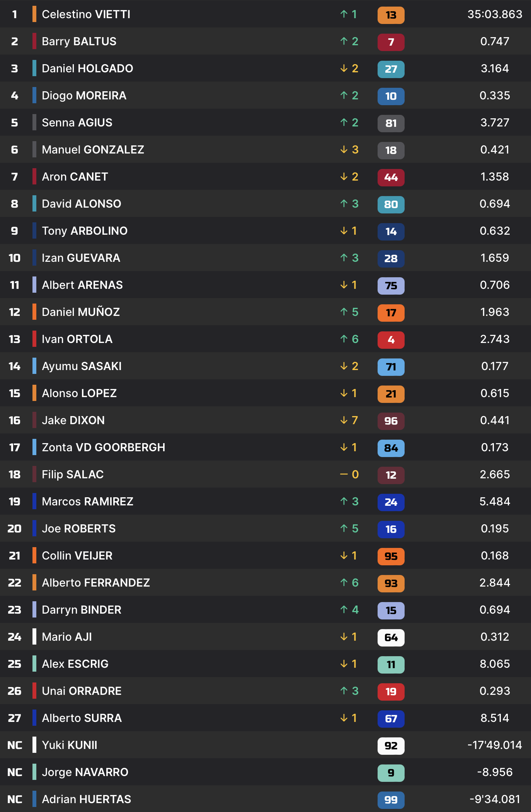The height and width of the screenshot is (812, 531).
Task: Open Manuel Gonzalez's rider name
Action: pos(93,150)
